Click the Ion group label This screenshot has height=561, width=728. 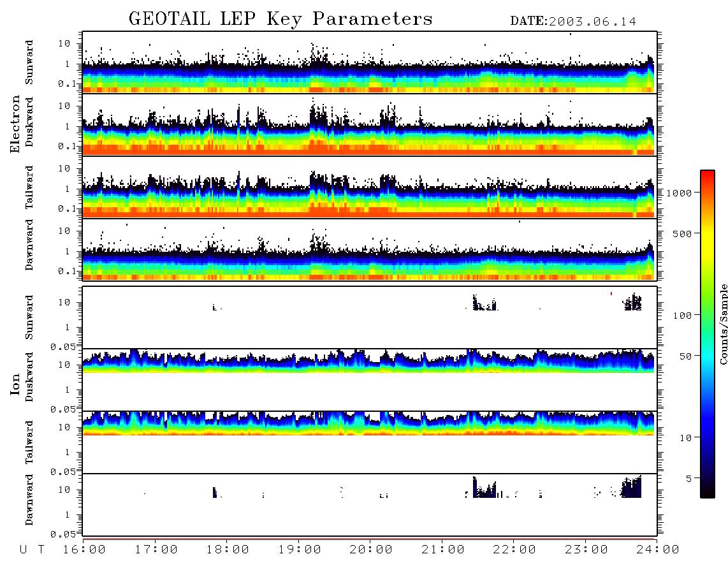(x=15, y=384)
